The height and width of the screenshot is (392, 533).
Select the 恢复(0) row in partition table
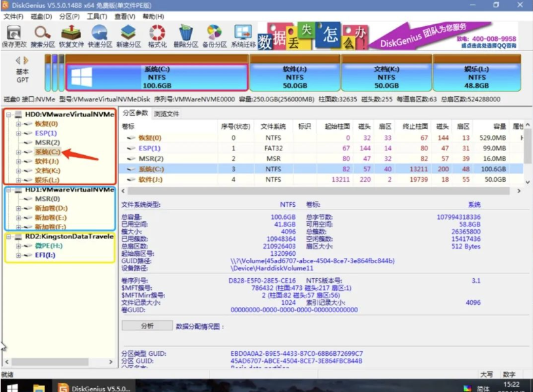(x=322, y=137)
